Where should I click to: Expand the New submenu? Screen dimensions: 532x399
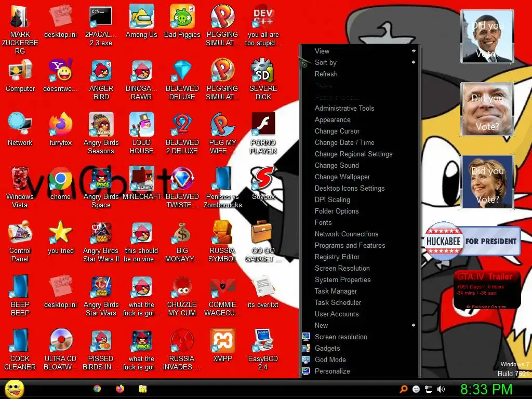(x=361, y=325)
